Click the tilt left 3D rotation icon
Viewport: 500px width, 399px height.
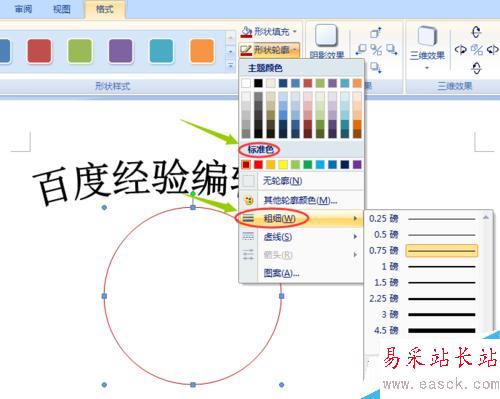click(461, 50)
